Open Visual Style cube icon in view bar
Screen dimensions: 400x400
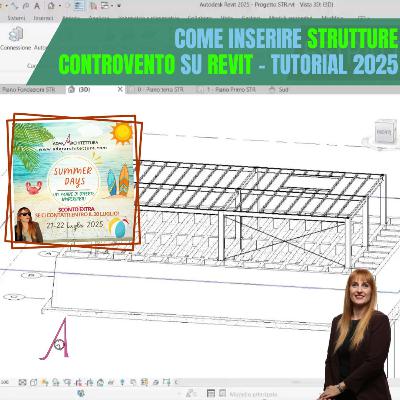coord(33,382)
